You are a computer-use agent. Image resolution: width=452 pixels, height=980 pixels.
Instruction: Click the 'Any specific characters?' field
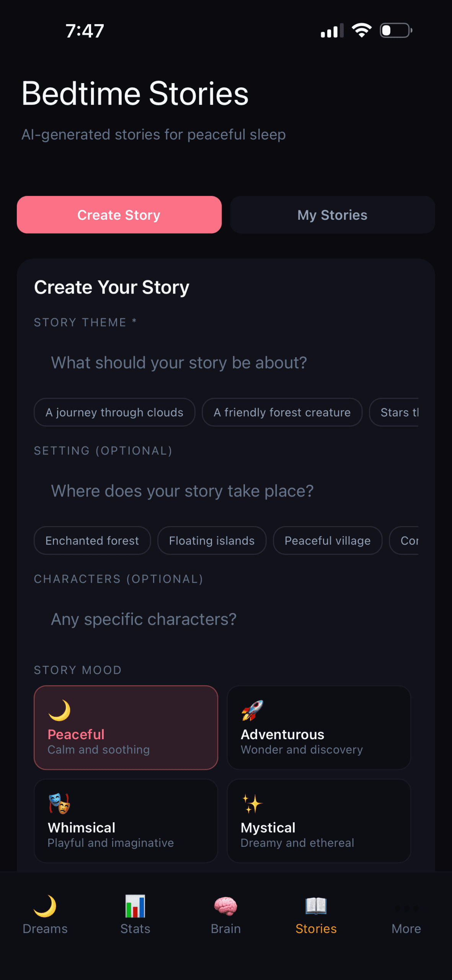(x=226, y=619)
